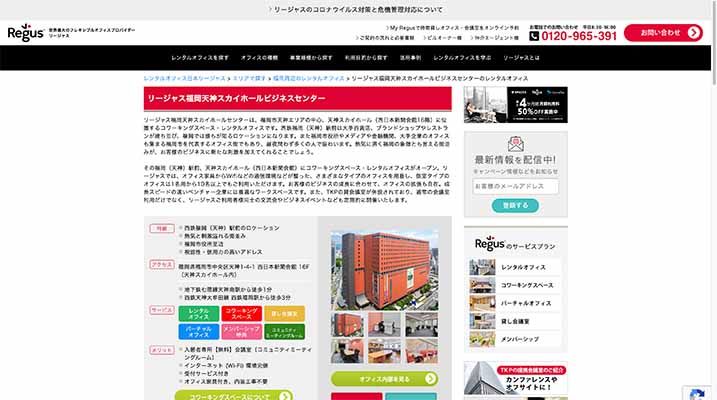Open the リージャスとは nav menu item
The image size is (717, 400).
point(521,58)
